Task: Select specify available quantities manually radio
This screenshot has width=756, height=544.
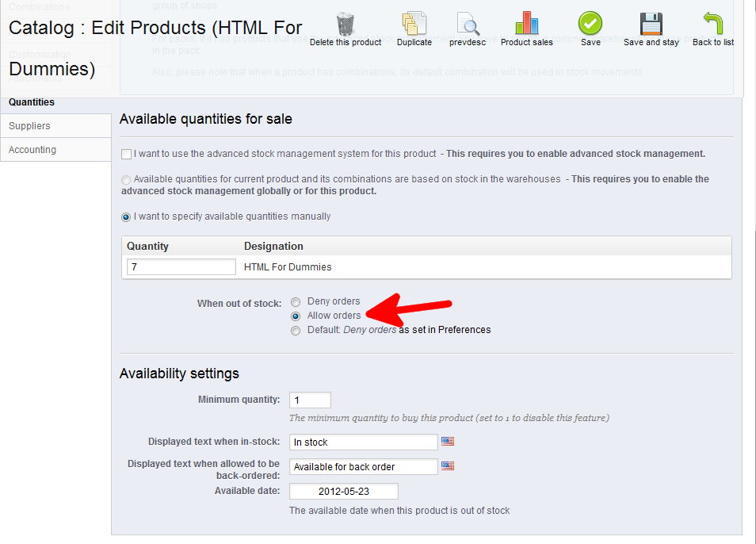Action: 126,217
